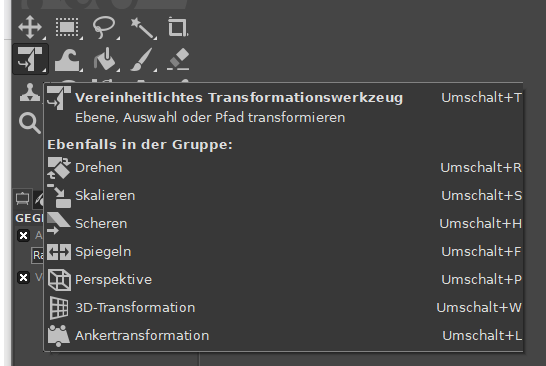The width and height of the screenshot is (546, 366).
Task: Select the Paintbrush tool
Action: click(x=141, y=59)
